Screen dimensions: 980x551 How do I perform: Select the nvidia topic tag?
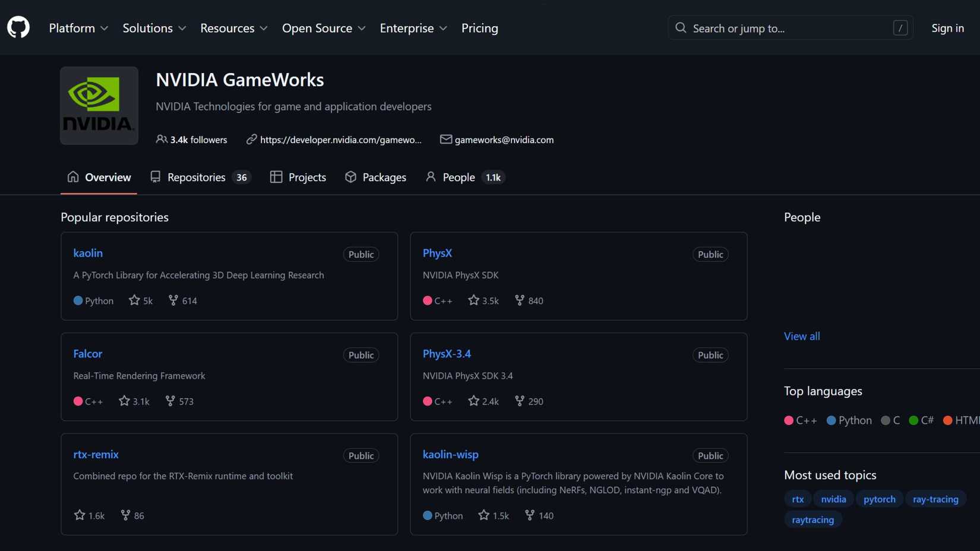tap(833, 499)
